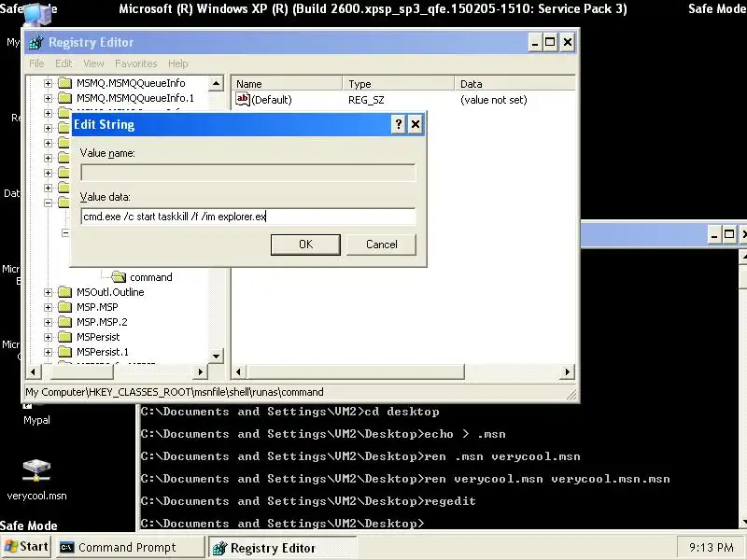The image size is (747, 560).
Task: Select the MSOutl.Outline tree label
Action: tap(110, 292)
